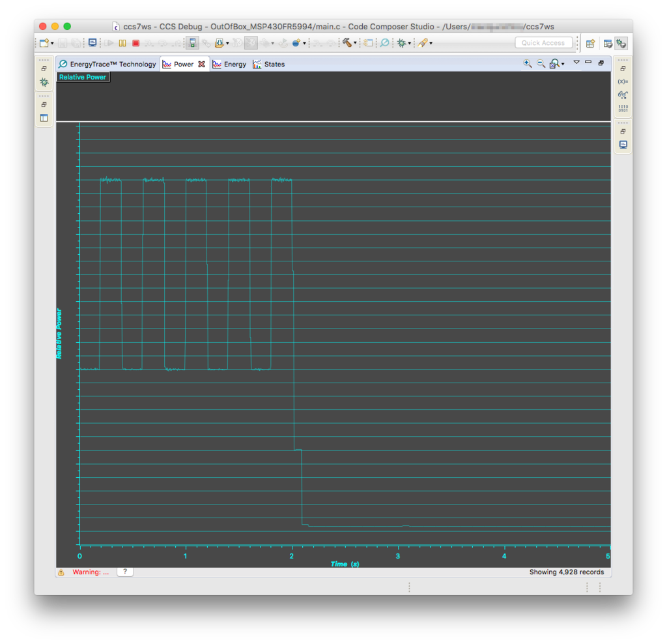This screenshot has height=644, width=667.
Task: Click the reset zoom magnifier icon
Action: pos(554,63)
